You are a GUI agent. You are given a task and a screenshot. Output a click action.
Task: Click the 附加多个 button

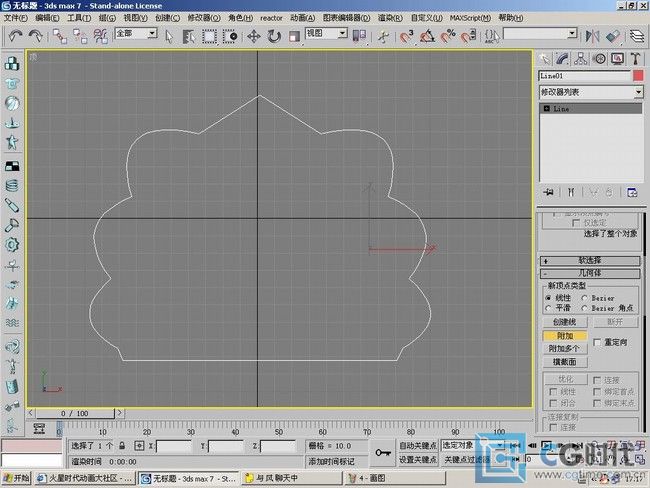point(565,349)
